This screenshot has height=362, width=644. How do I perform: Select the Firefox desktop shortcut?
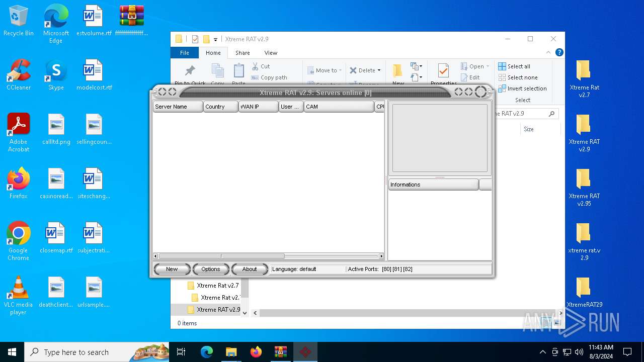coord(19,184)
